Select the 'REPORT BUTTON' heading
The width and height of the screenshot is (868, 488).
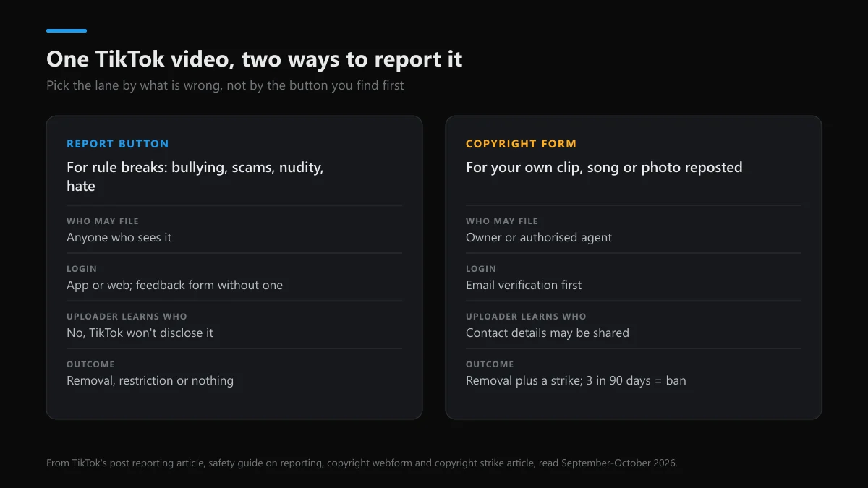(x=118, y=144)
